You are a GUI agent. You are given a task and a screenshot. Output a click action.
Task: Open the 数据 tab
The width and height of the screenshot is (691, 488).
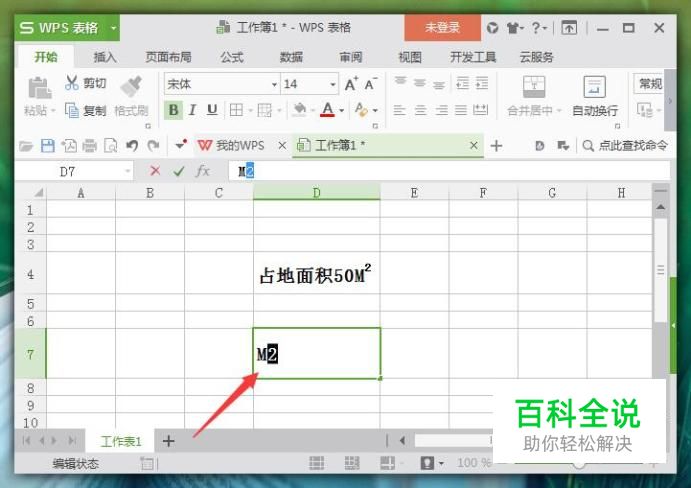[x=291, y=57]
